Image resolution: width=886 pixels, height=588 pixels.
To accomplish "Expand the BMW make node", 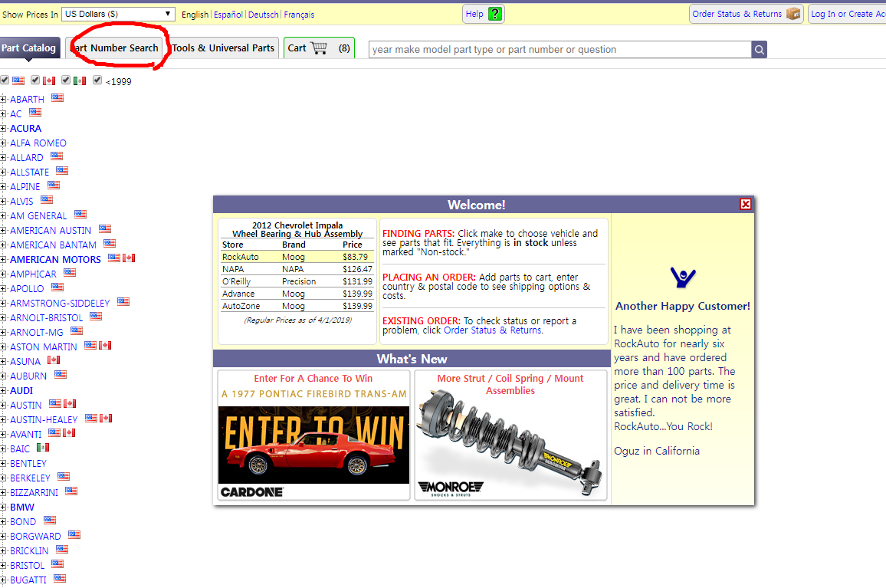I will click(3, 508).
